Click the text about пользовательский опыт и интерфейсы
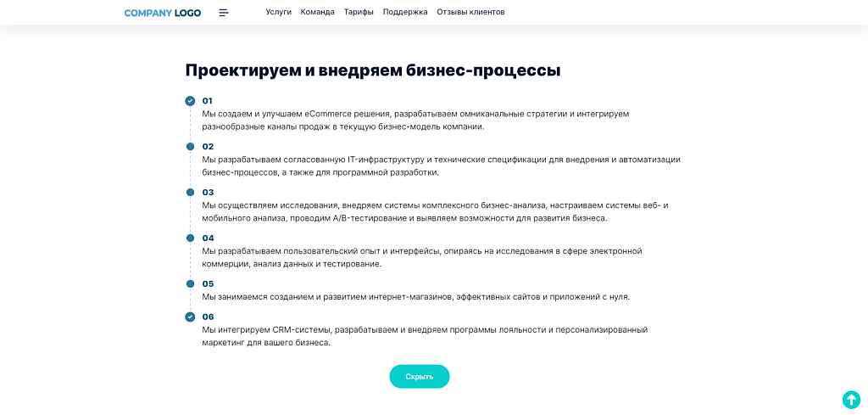 click(x=422, y=258)
